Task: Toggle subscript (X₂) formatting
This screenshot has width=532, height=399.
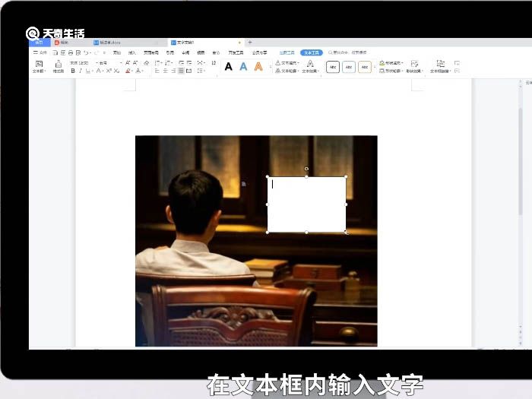Action: (x=116, y=71)
